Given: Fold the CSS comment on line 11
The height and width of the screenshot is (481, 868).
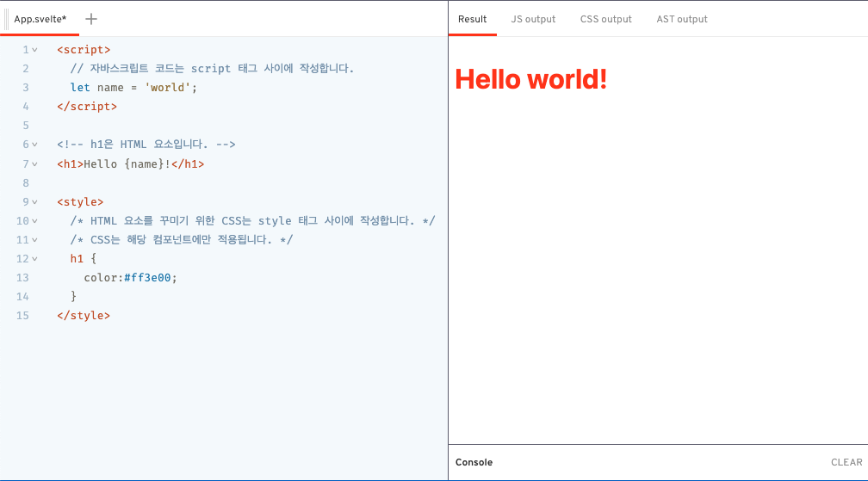Looking at the screenshot, I should click(34, 240).
